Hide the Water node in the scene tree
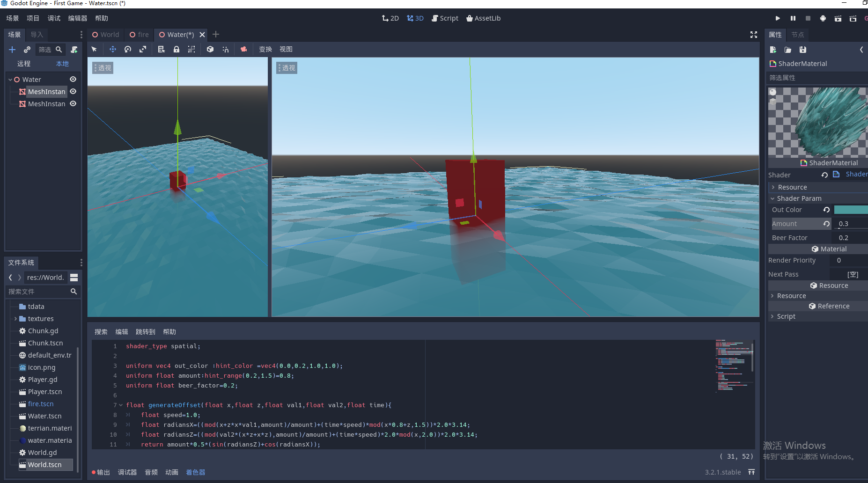This screenshot has width=868, height=483. [x=73, y=79]
